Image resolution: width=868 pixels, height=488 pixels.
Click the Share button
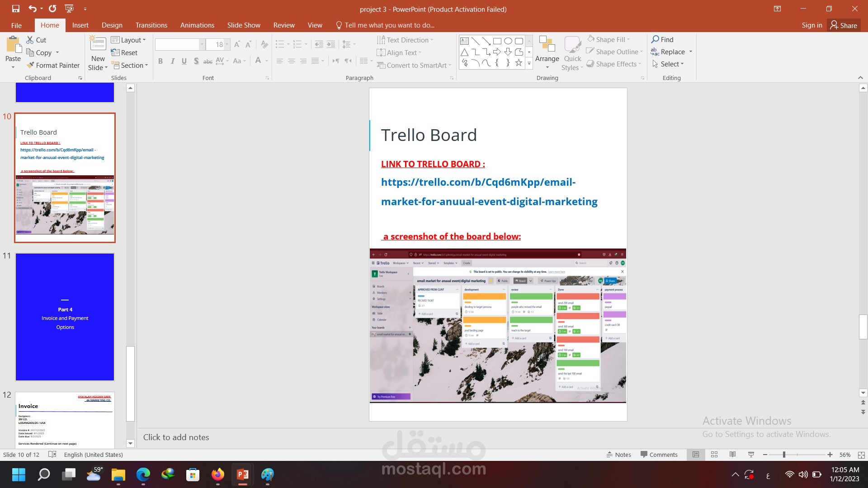click(x=844, y=25)
